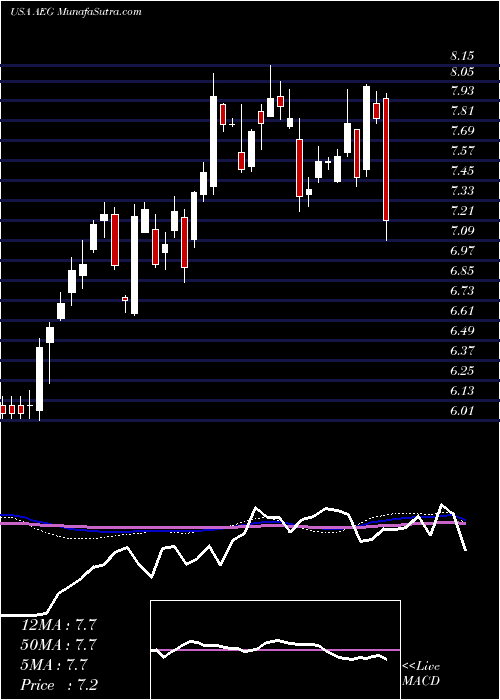The height and width of the screenshot is (700, 500).
Task: Click the 7.81 price axis label
Action: tap(462, 111)
